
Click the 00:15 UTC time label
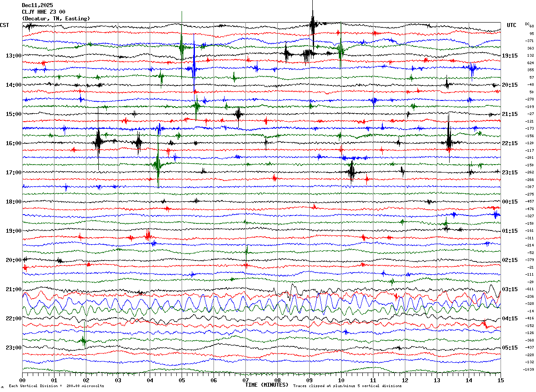(510, 202)
